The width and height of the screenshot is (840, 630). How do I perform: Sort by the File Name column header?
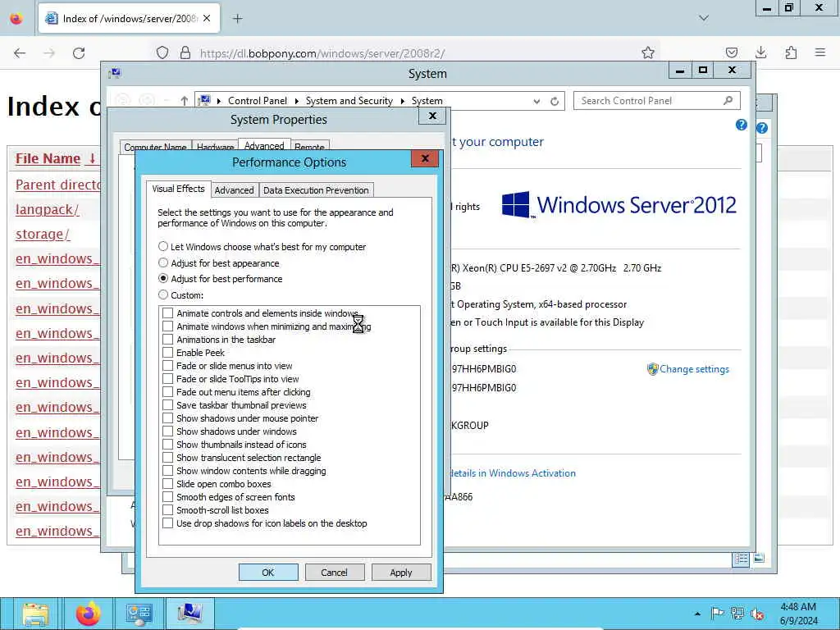pos(48,158)
